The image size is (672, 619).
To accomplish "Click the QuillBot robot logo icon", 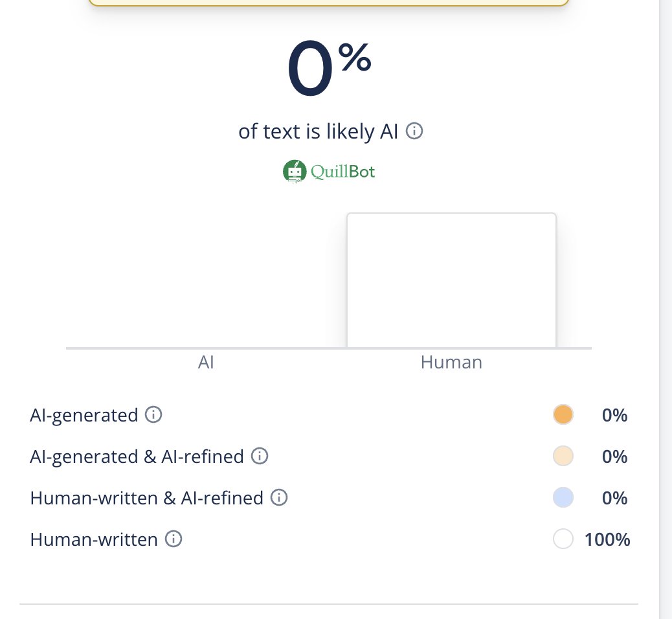I will click(295, 172).
